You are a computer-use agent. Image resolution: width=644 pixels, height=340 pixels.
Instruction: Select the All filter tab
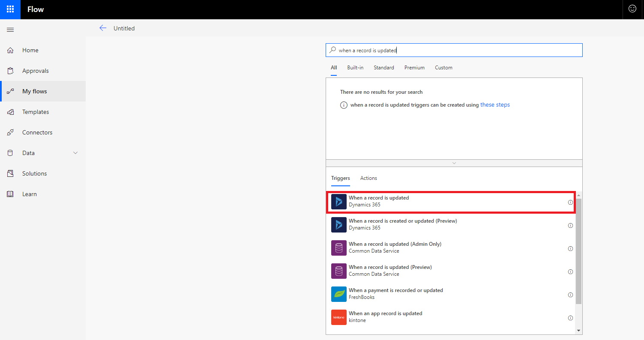click(334, 68)
